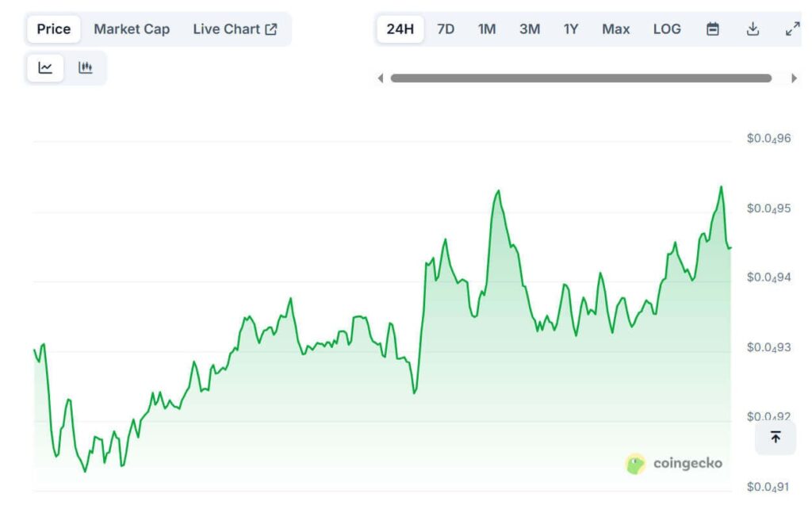
Task: Switch to candlestick chart view
Action: click(85, 68)
